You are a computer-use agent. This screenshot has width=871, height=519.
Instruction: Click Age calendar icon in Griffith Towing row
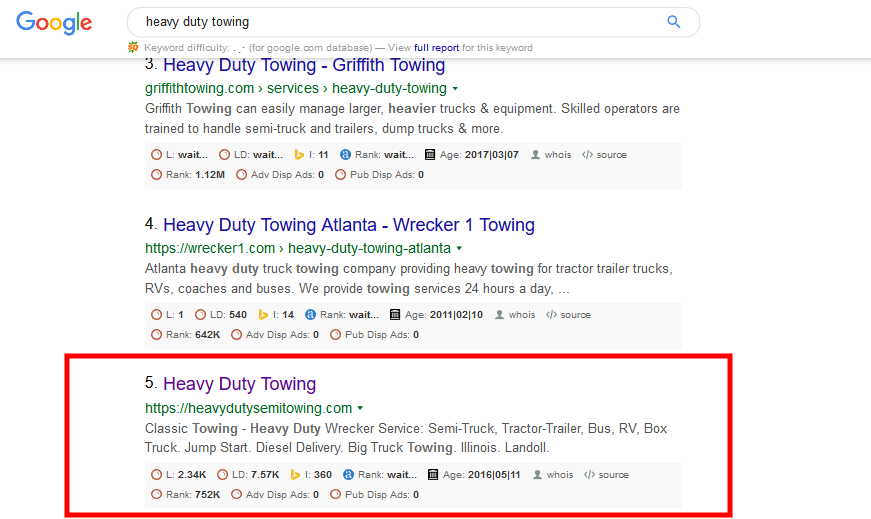pos(430,155)
